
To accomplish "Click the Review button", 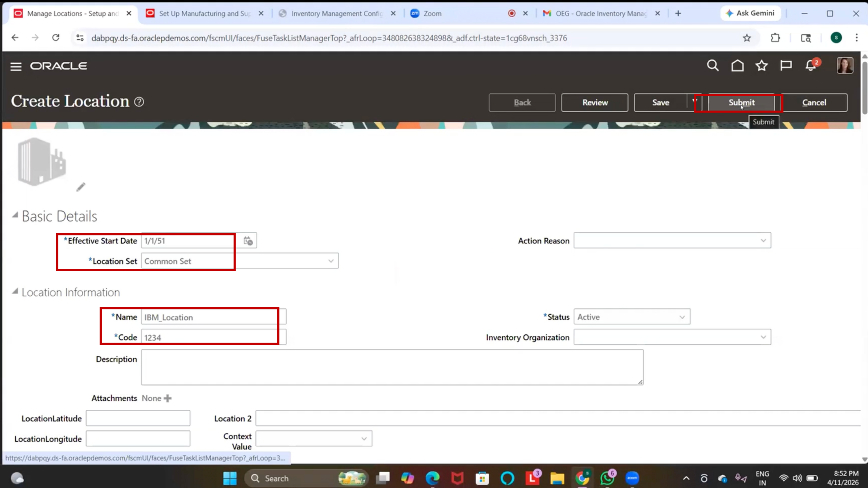I will point(595,103).
